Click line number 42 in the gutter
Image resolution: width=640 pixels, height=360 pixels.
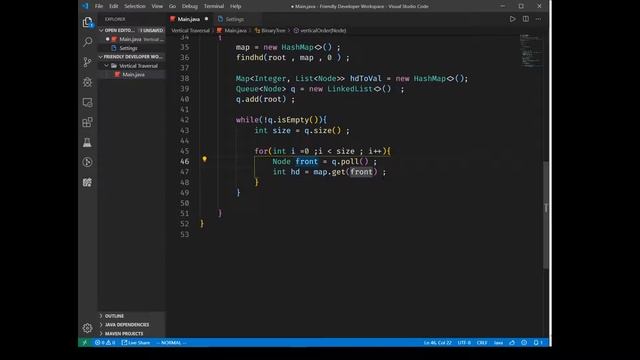click(184, 120)
